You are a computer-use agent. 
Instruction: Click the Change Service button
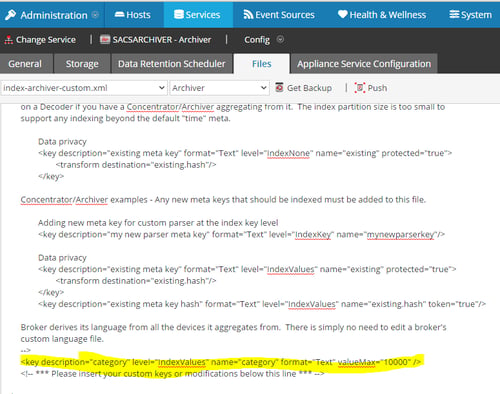coord(40,40)
